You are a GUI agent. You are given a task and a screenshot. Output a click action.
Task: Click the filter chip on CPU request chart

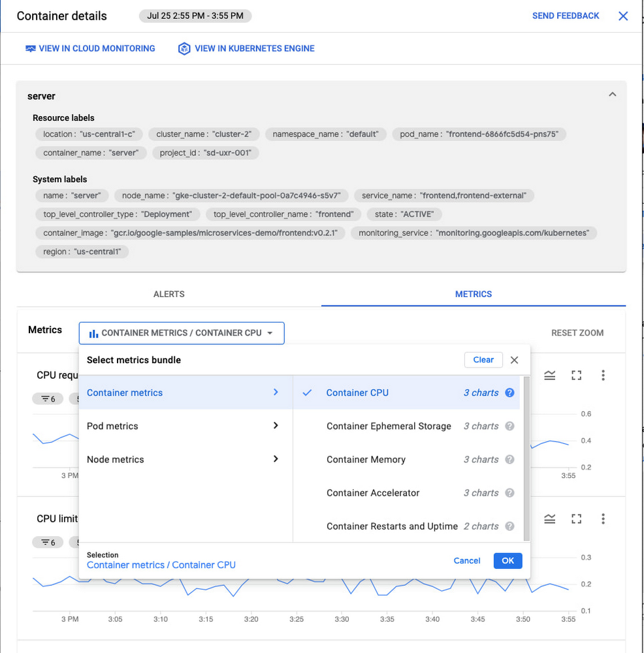[48, 399]
